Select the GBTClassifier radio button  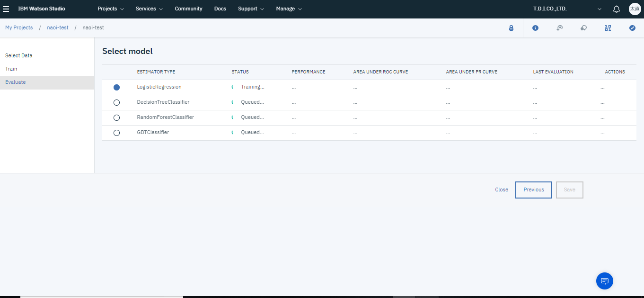(x=116, y=133)
